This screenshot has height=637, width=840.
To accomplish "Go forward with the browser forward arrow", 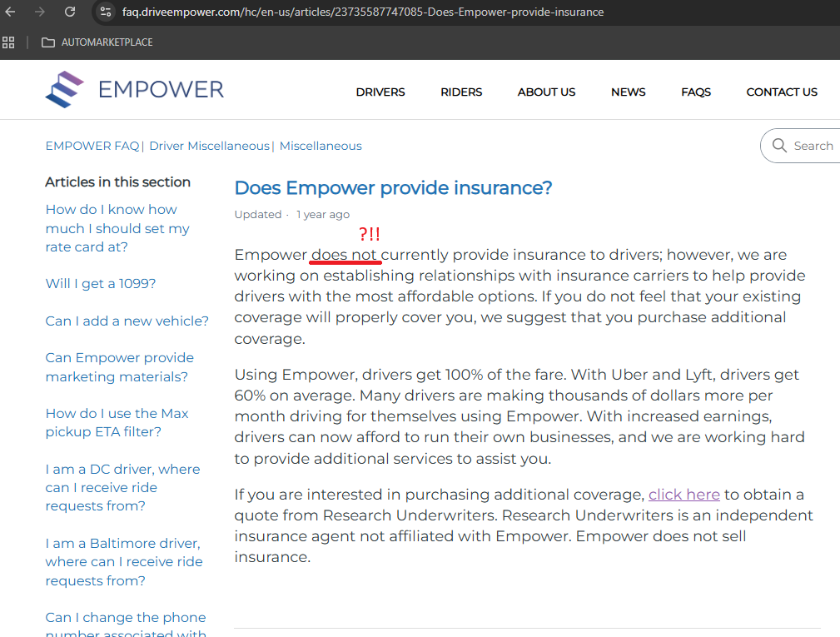I will (x=40, y=12).
